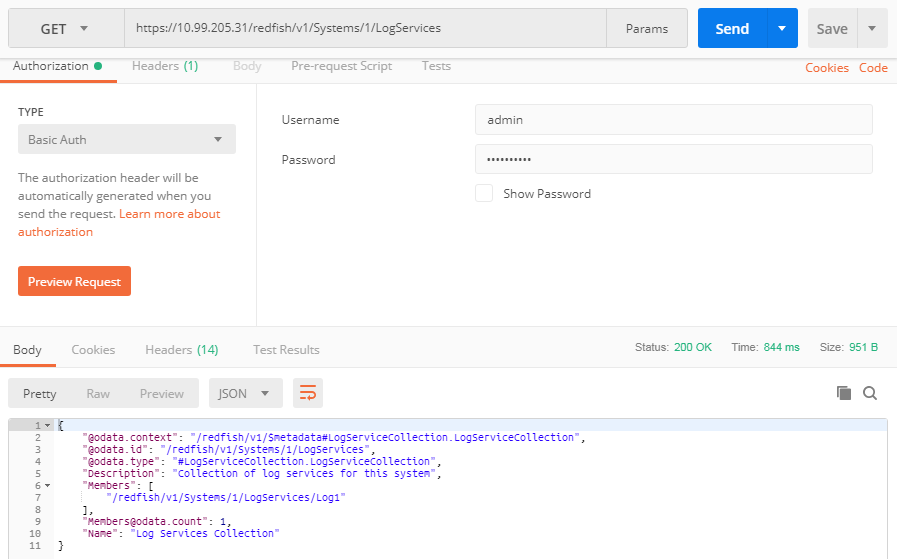The image size is (897, 559).
Task: Switch to request Headers (1) tab
Action: (165, 66)
